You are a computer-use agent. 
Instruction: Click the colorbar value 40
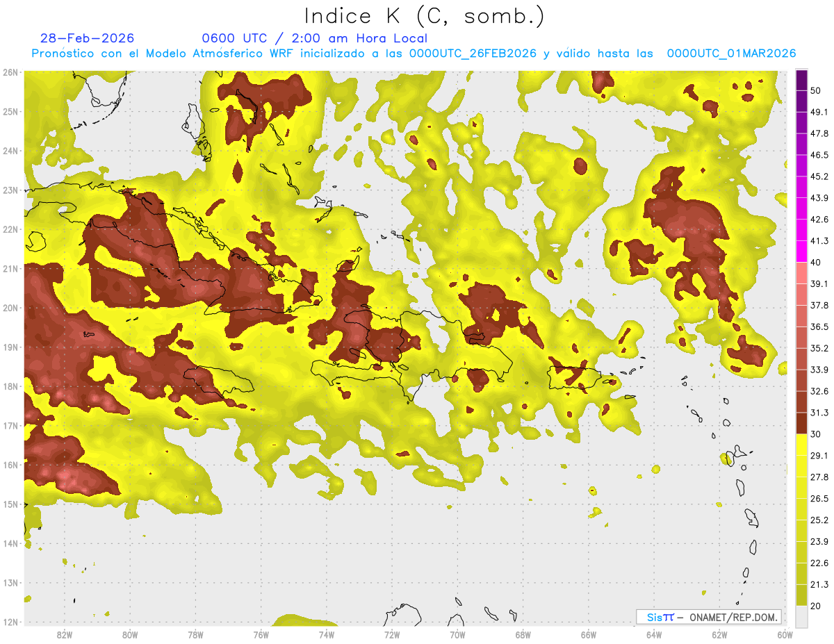(817, 262)
